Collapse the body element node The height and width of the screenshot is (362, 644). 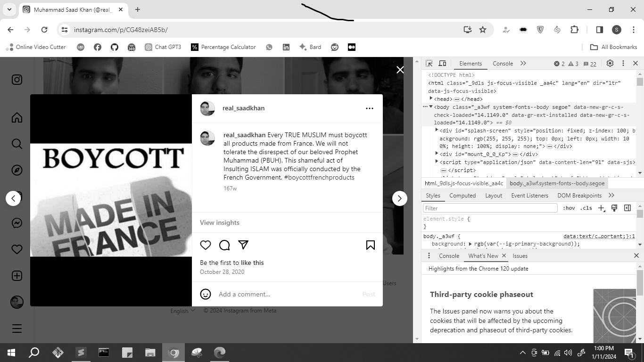click(431, 107)
